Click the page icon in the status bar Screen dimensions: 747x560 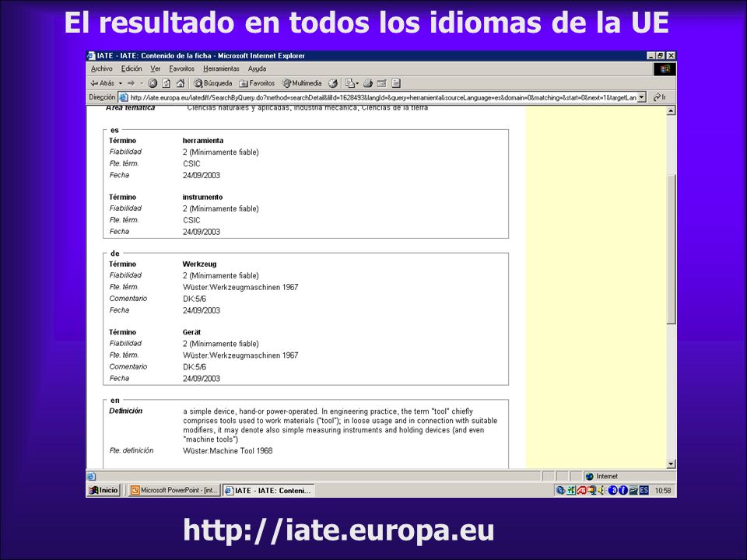tap(92, 476)
